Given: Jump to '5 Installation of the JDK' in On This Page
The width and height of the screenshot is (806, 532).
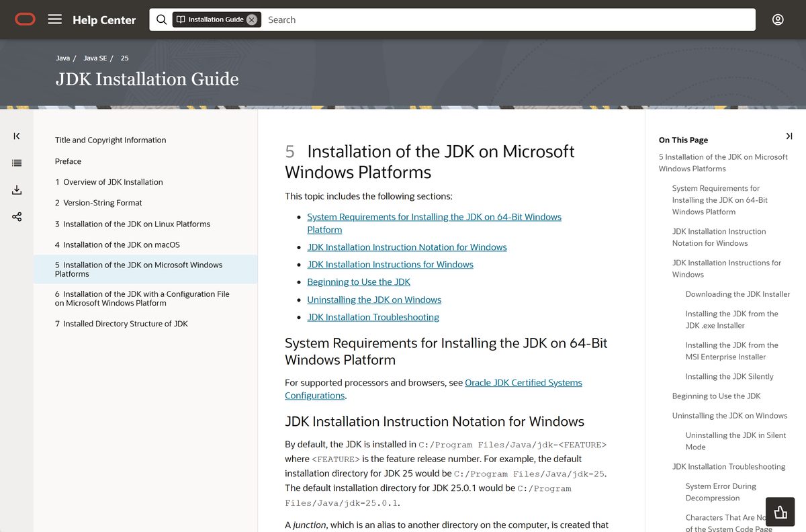Looking at the screenshot, I should (723, 163).
